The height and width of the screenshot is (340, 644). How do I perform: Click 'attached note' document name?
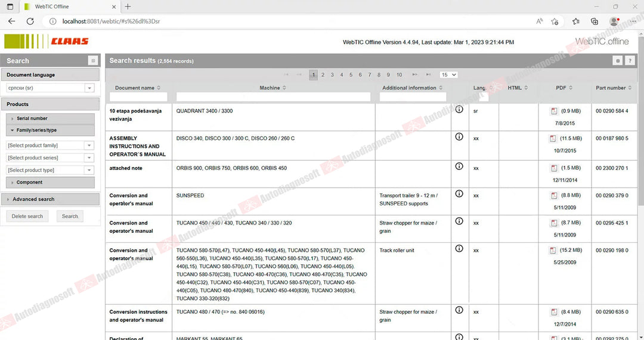tap(126, 168)
